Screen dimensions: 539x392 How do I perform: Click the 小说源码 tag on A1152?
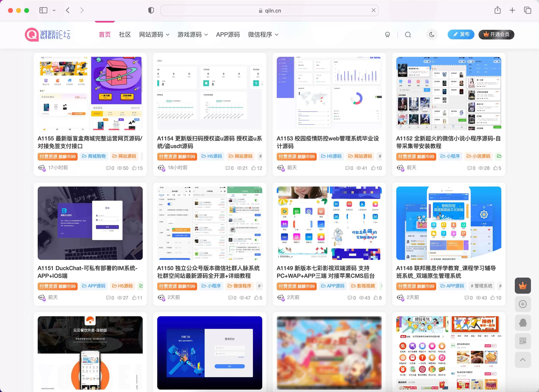[478, 156]
